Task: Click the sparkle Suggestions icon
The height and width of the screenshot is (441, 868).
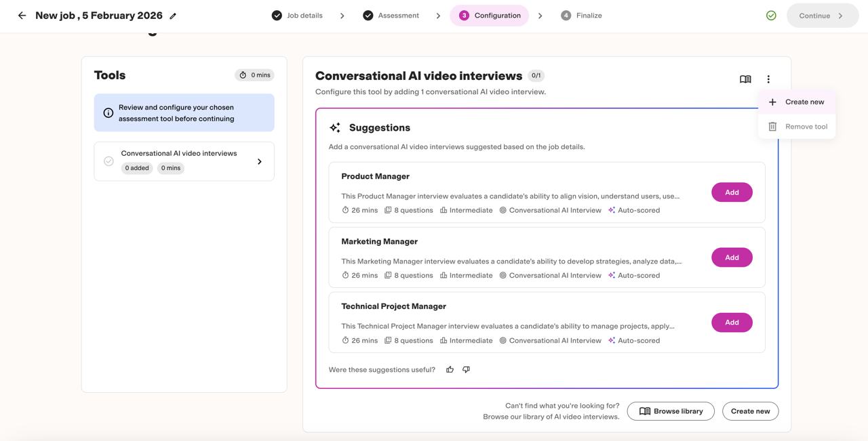Action: point(335,127)
